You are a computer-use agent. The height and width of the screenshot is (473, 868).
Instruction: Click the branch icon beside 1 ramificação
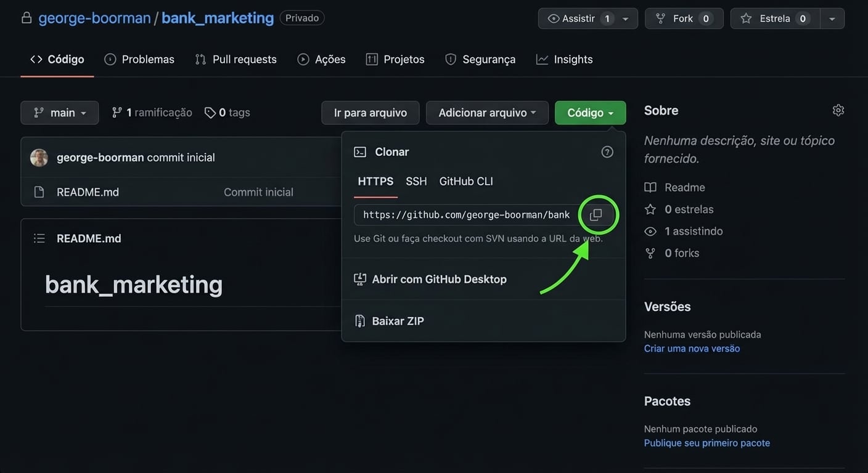click(x=117, y=113)
